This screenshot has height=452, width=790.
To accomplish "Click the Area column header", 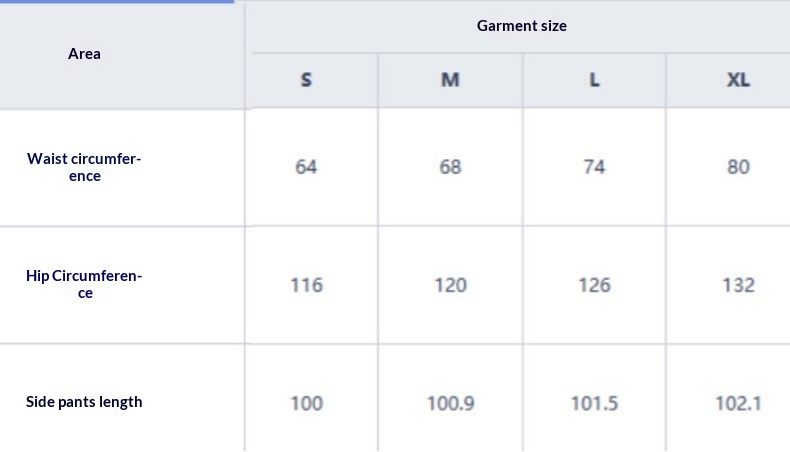I will [84, 54].
